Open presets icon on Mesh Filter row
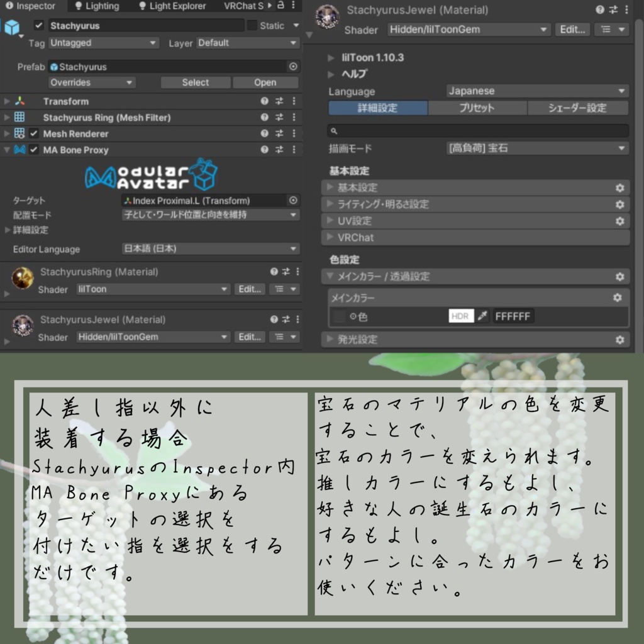 point(279,117)
